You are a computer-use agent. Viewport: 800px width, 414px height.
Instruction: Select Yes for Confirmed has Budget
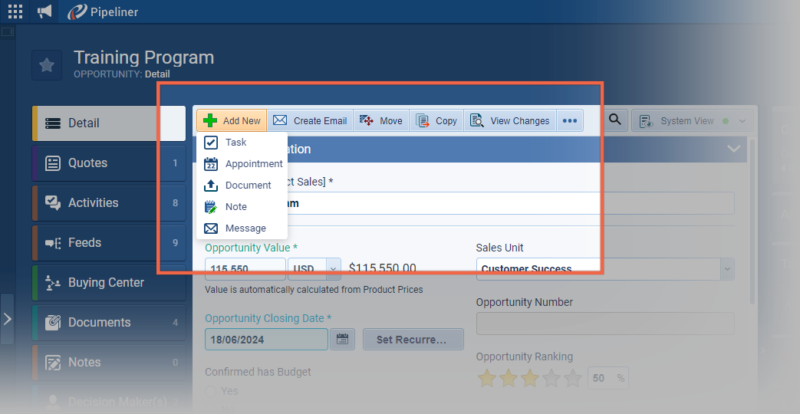pyautogui.click(x=210, y=391)
